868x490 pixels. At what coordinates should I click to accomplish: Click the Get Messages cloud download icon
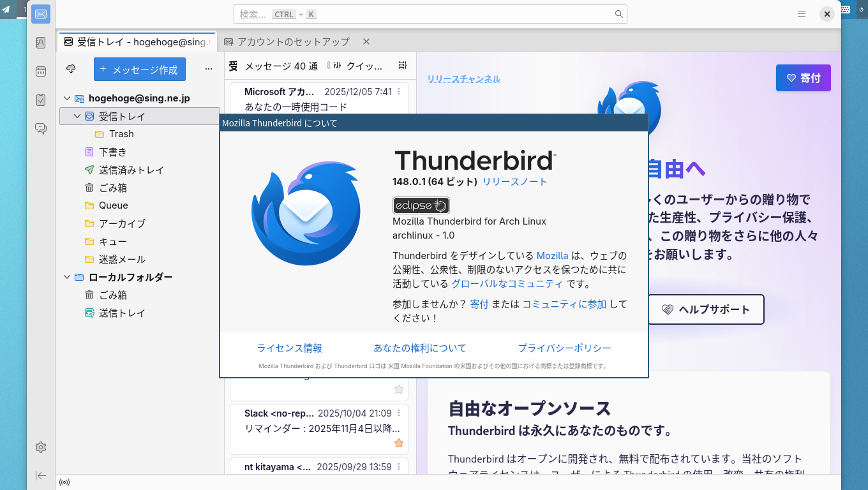click(71, 69)
